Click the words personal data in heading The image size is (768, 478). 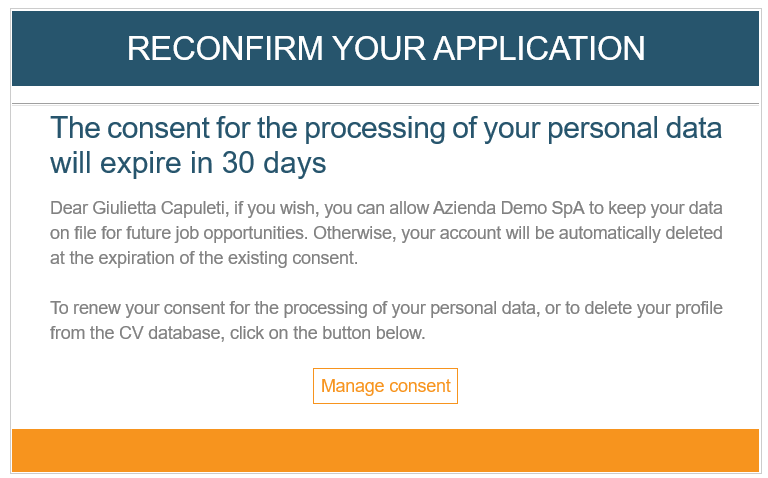click(x=635, y=128)
